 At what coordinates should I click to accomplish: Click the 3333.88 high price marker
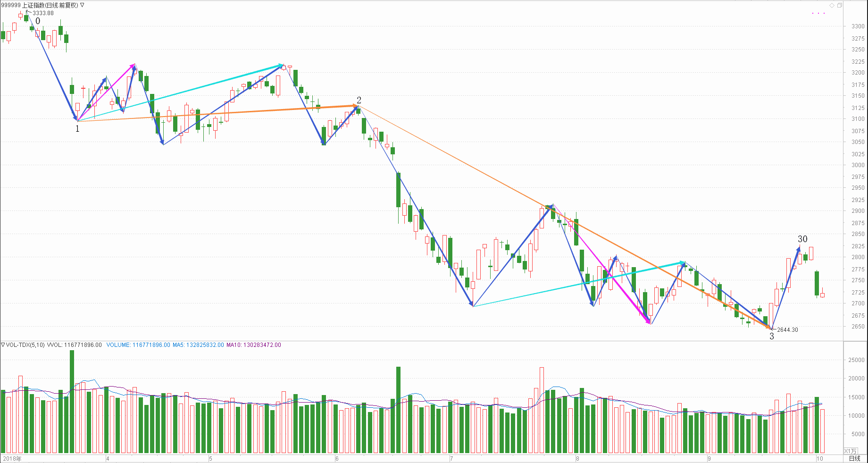click(43, 13)
